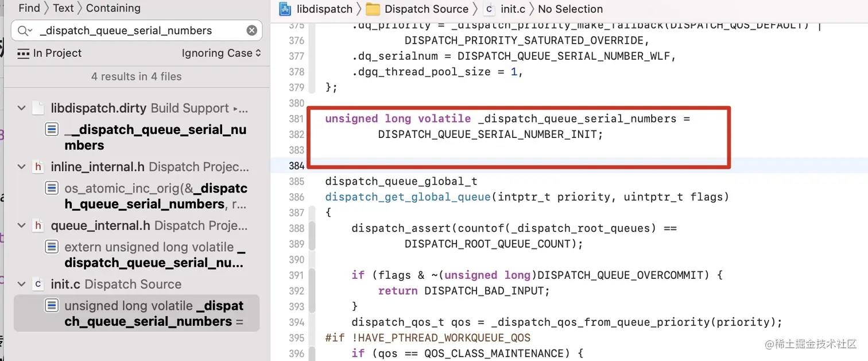Viewport: 868px width, 361px height.
Task: Collapse the libdispatch.dirty Build Support group
Action: pos(21,107)
